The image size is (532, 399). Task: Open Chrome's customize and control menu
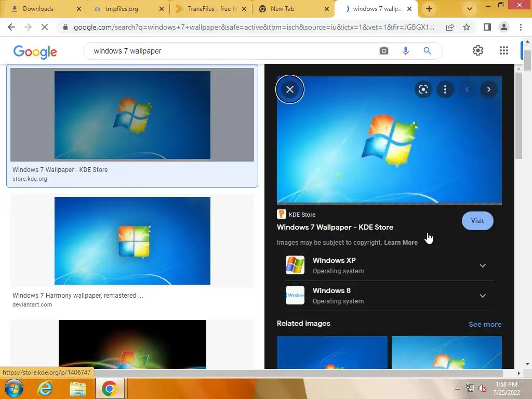pyautogui.click(x=521, y=27)
